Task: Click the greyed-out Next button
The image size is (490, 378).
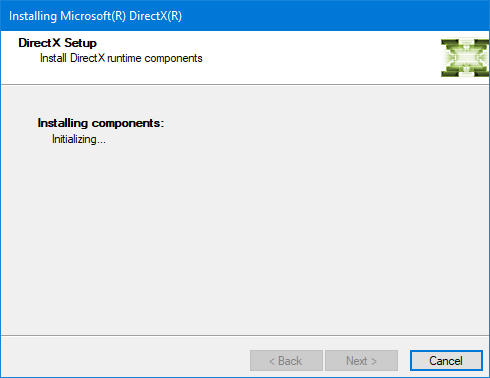Action: [x=361, y=360]
